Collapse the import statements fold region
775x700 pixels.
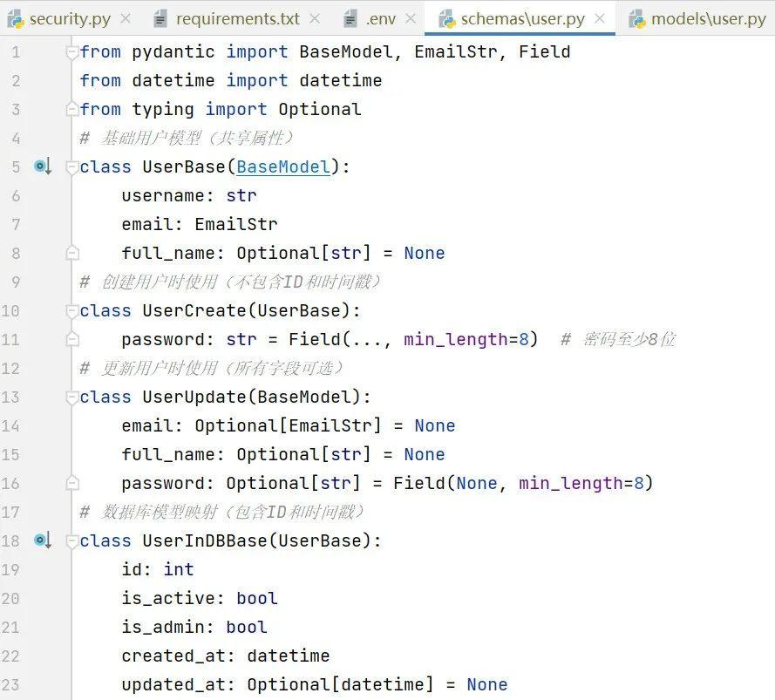tap(71, 51)
